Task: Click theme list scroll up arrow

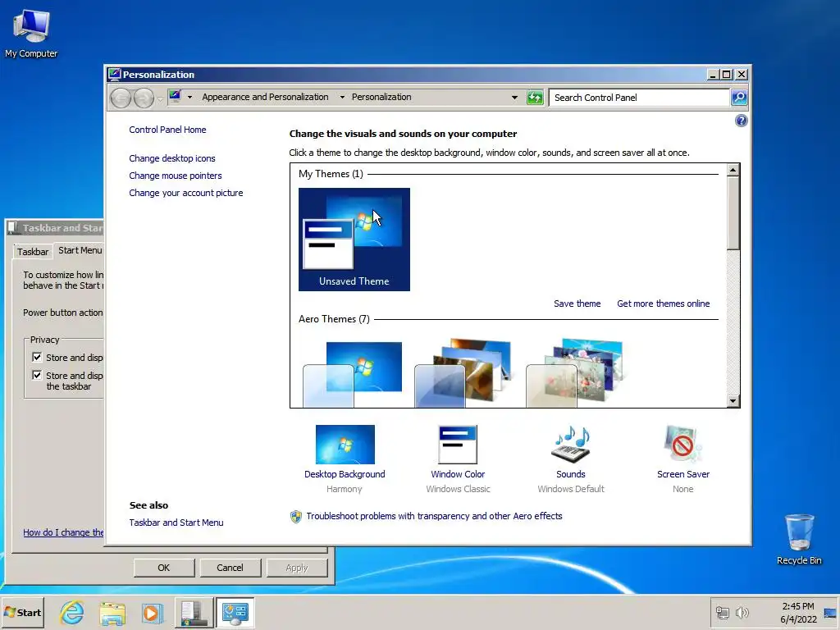Action: [x=733, y=171]
